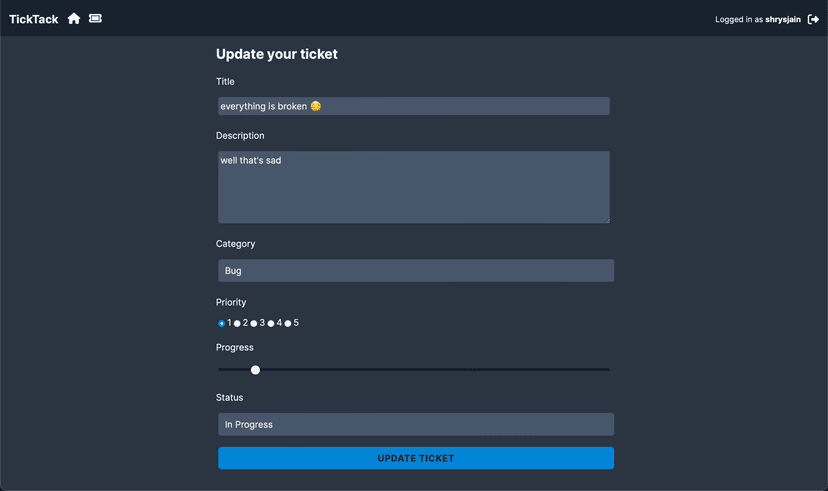Screen dimensions: 828x491
Task: Pick priority level 5
Action: point(288,323)
